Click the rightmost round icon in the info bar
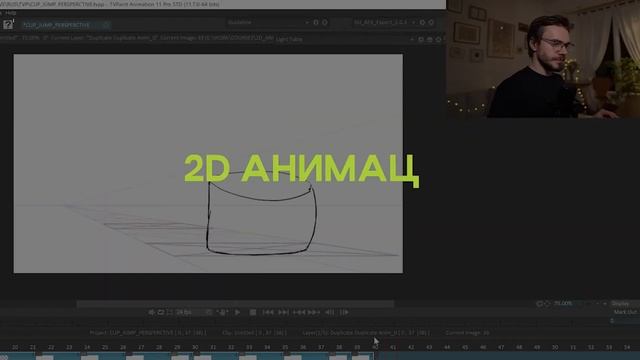640x360 pixels. [x=439, y=39]
